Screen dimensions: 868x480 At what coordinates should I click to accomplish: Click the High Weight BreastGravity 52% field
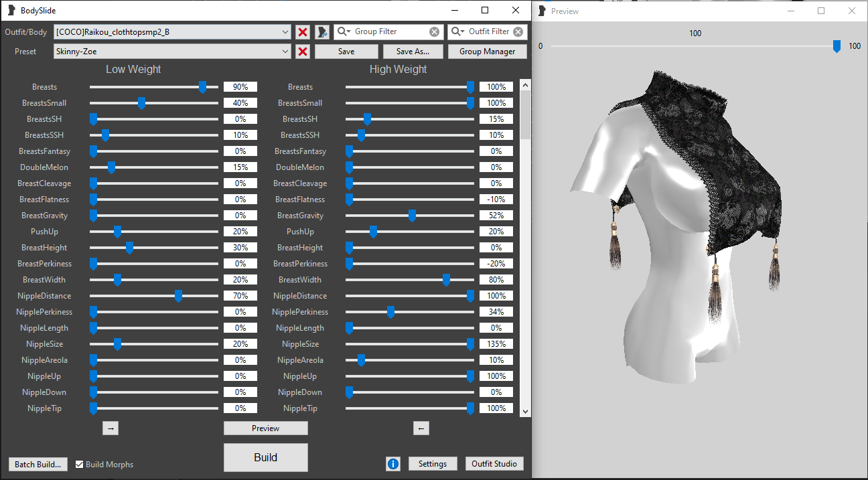[x=496, y=216]
